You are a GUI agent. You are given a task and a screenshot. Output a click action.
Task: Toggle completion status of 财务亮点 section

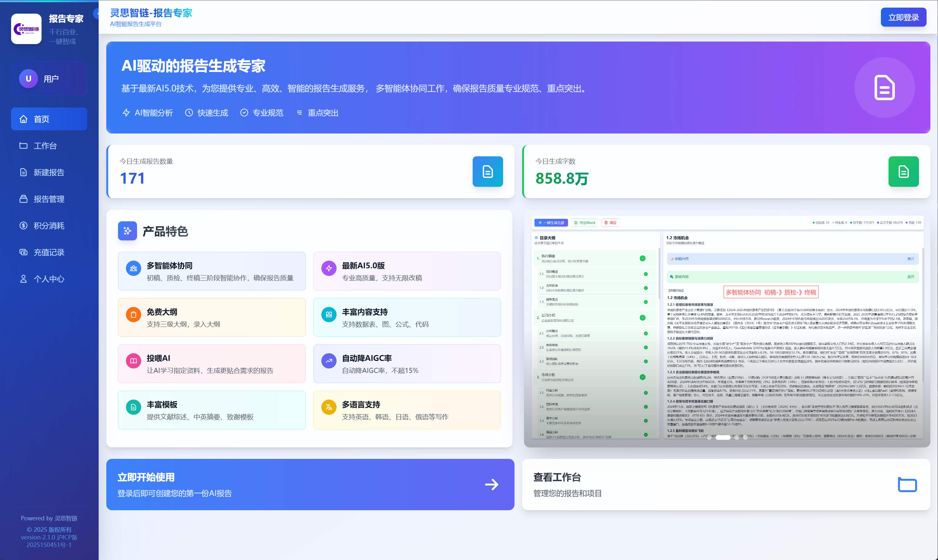pyautogui.click(x=646, y=302)
